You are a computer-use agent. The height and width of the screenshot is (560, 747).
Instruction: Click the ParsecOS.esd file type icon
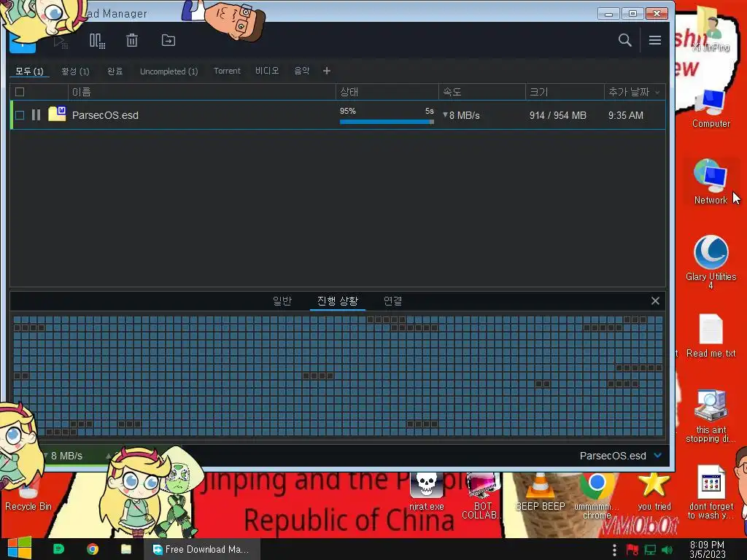[x=57, y=114]
